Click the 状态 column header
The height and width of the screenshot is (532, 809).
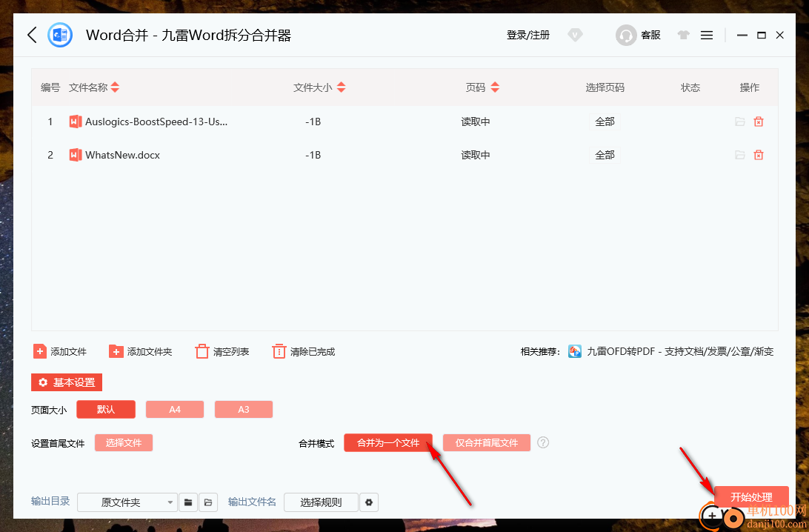coord(690,87)
